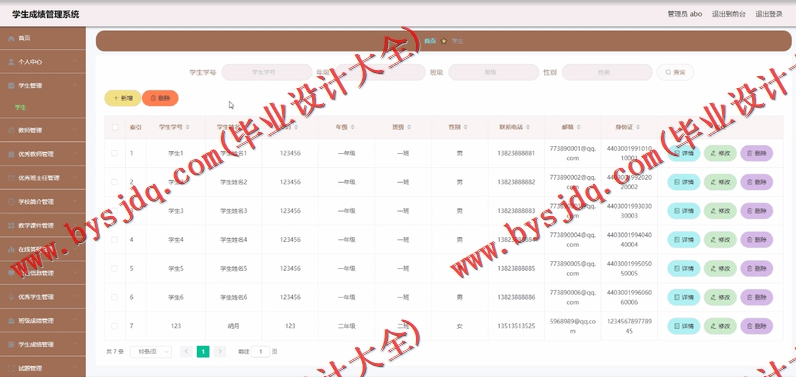Click the 班级 search input

pos(493,73)
